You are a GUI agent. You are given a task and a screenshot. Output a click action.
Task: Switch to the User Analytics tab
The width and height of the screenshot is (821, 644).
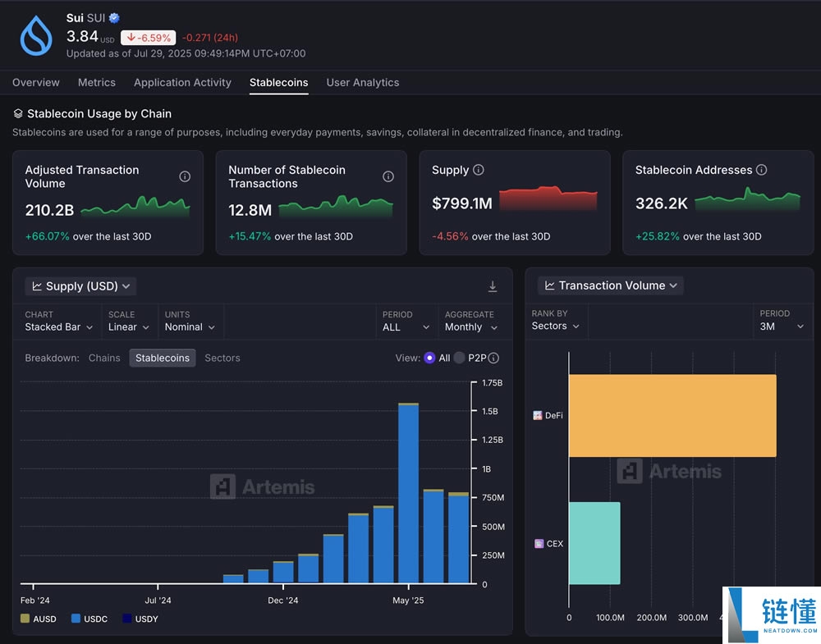click(362, 83)
